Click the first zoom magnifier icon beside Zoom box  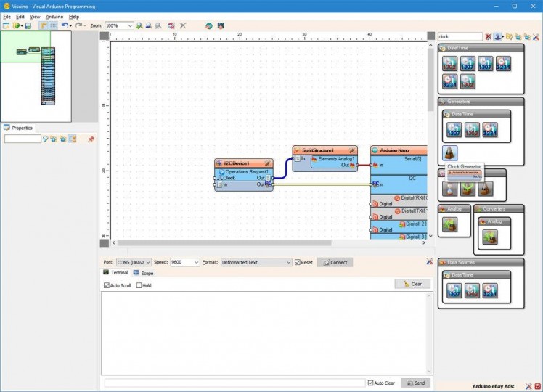140,25
